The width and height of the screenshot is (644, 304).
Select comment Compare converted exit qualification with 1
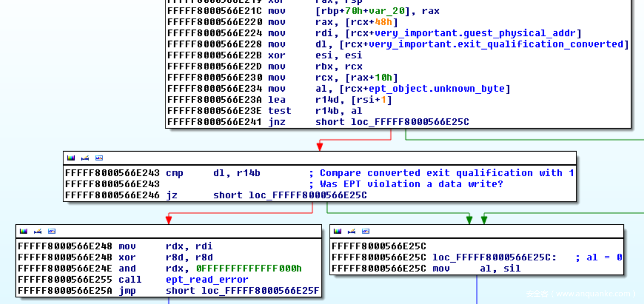(x=446, y=173)
